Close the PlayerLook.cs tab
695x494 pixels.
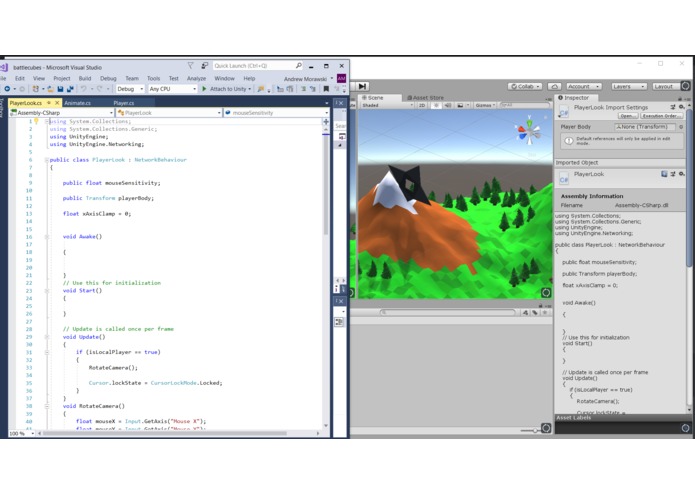point(57,103)
